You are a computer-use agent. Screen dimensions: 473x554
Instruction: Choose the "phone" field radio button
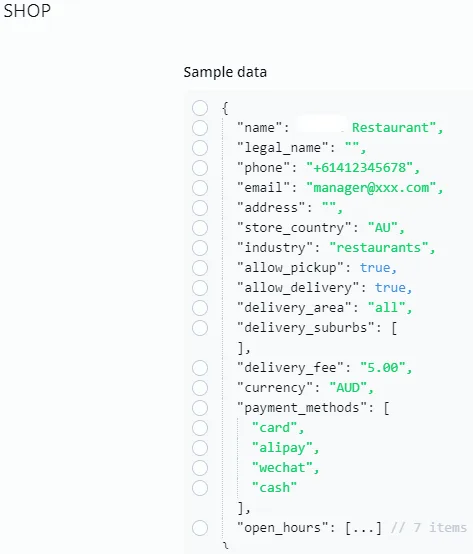200,168
